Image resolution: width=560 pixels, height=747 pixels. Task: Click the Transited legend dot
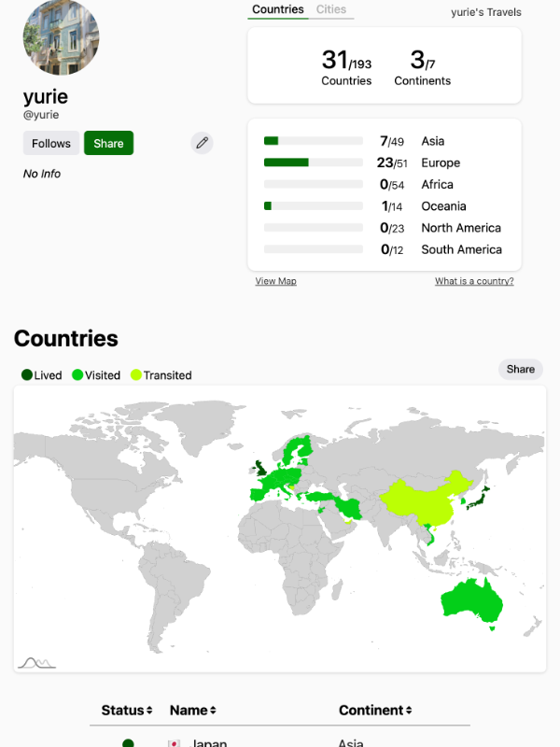(136, 375)
